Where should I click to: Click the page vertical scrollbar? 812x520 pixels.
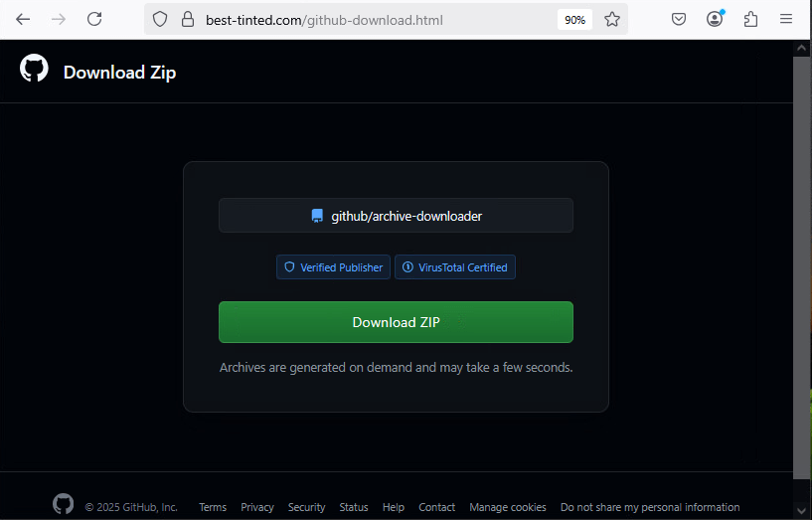801,268
